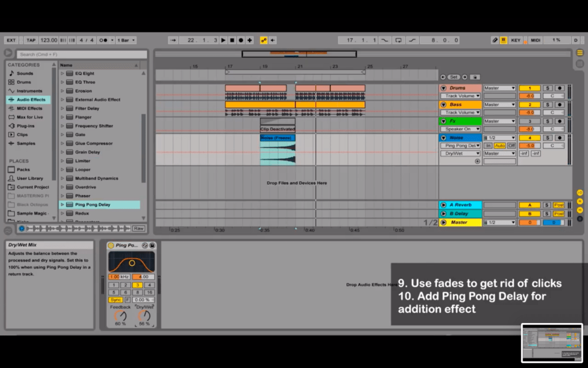This screenshot has width=588, height=368.
Task: Solo the Drums track
Action: (547, 88)
